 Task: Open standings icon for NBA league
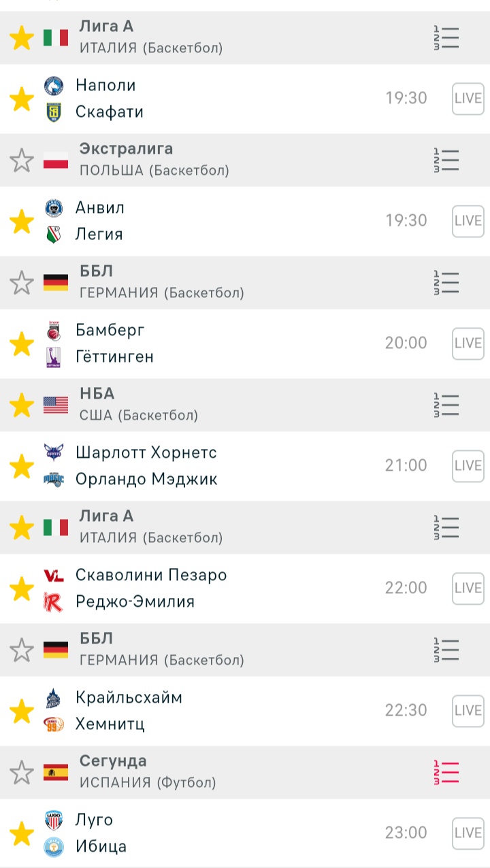click(446, 405)
